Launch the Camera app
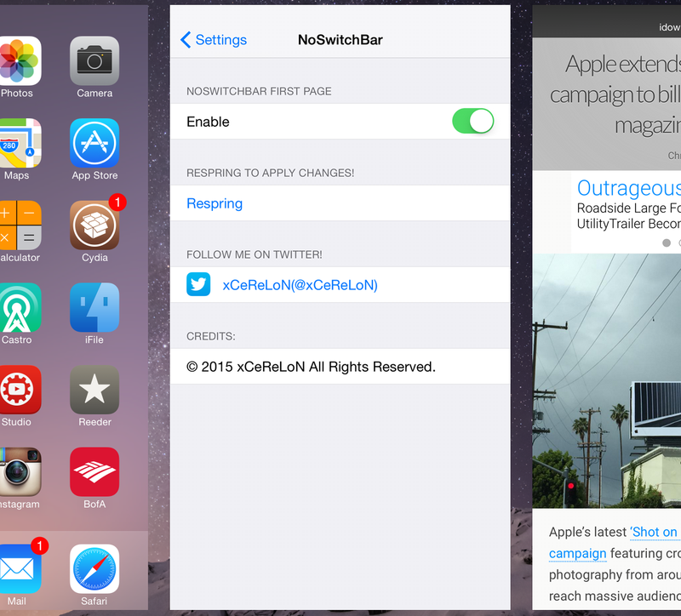 [x=94, y=60]
